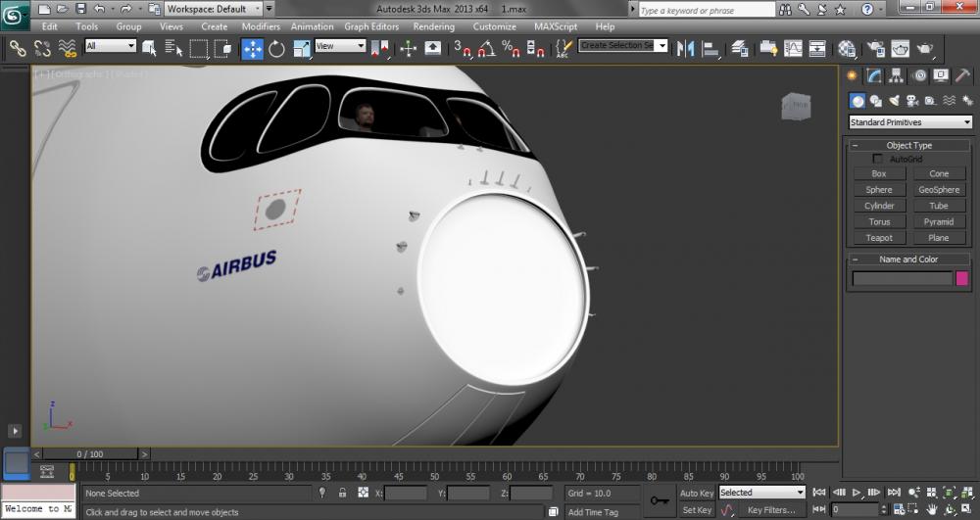Viewport: 980px width, 520px height.
Task: Enable the AutoGrid checkbox
Action: tap(878, 159)
